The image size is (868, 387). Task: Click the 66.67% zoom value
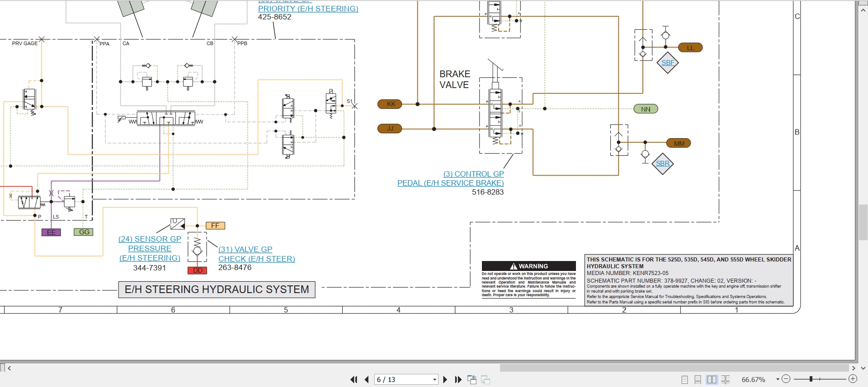point(753,380)
